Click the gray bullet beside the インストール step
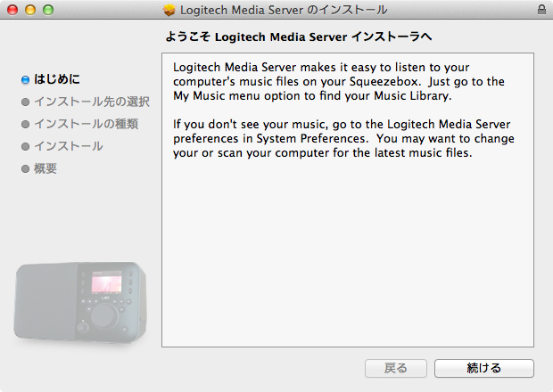Viewport: 553px width, 392px height. pyautogui.click(x=26, y=146)
